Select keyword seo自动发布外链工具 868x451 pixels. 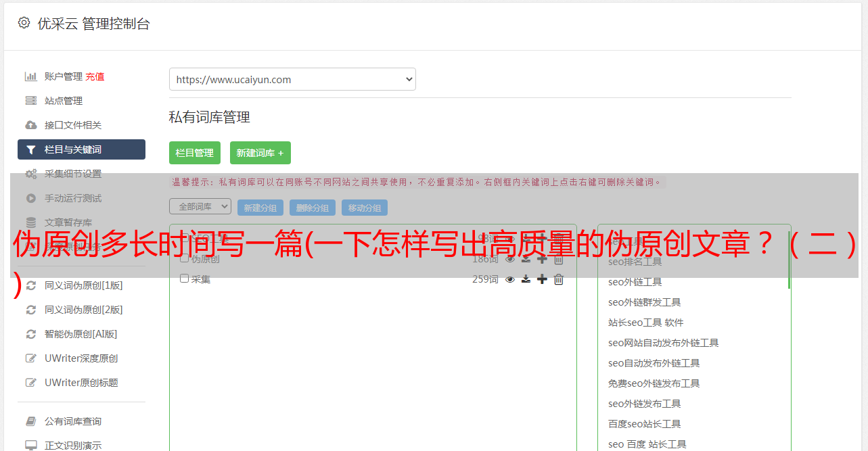pos(654,363)
